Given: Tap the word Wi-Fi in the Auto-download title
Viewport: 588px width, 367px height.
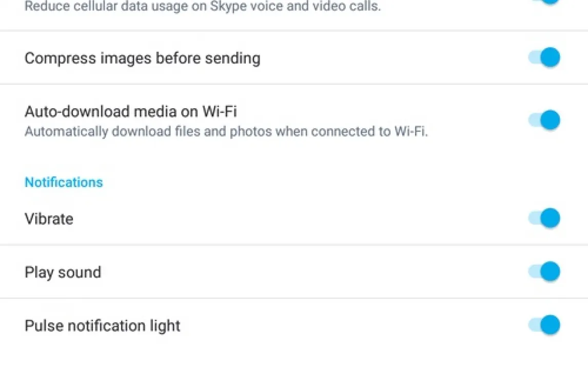Looking at the screenshot, I should [x=220, y=112].
